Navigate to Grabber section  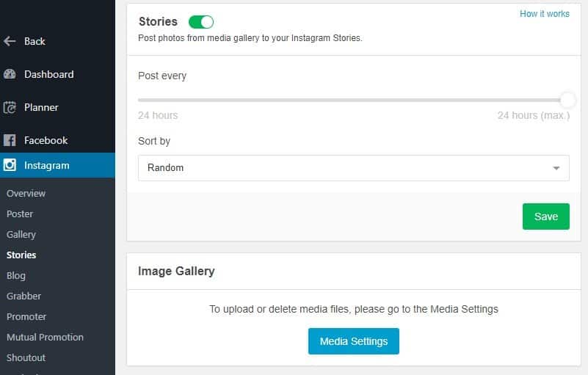pyautogui.click(x=24, y=296)
